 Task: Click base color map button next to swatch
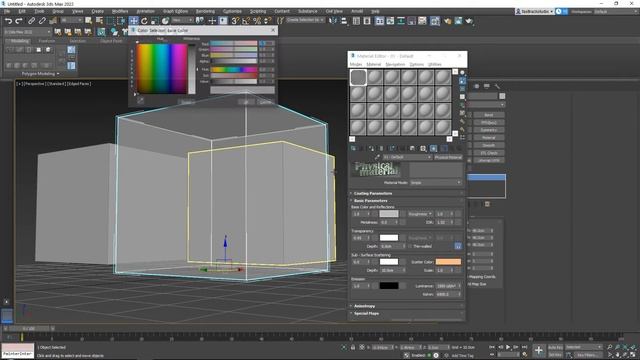pyautogui.click(x=403, y=214)
